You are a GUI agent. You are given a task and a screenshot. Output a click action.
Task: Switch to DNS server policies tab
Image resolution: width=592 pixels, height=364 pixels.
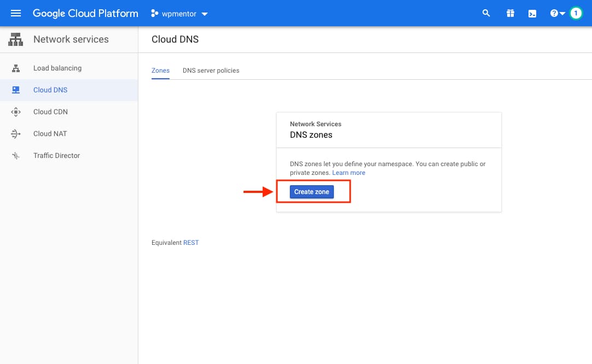(211, 71)
